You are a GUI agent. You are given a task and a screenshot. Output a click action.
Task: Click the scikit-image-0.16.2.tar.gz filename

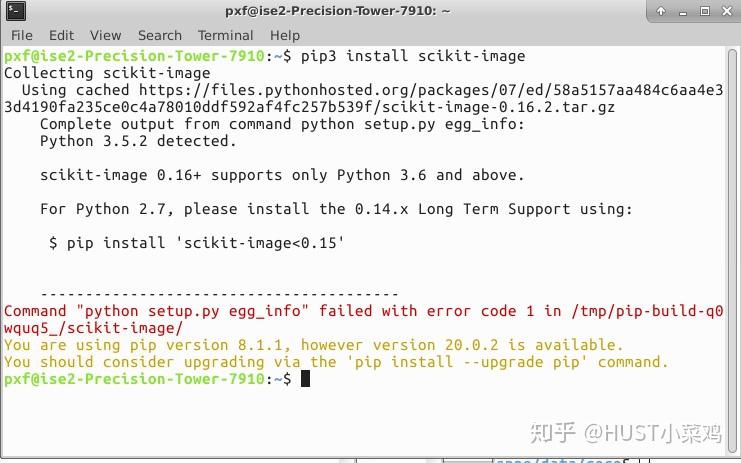point(499,107)
